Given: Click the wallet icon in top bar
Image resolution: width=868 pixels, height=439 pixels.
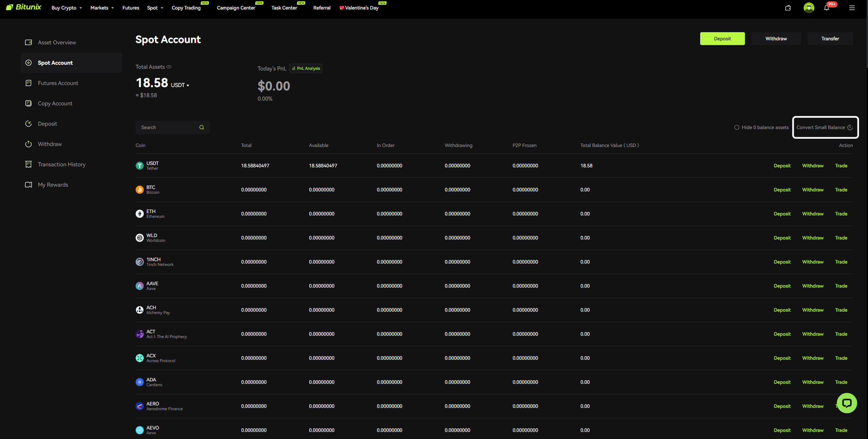Looking at the screenshot, I should click(x=788, y=8).
